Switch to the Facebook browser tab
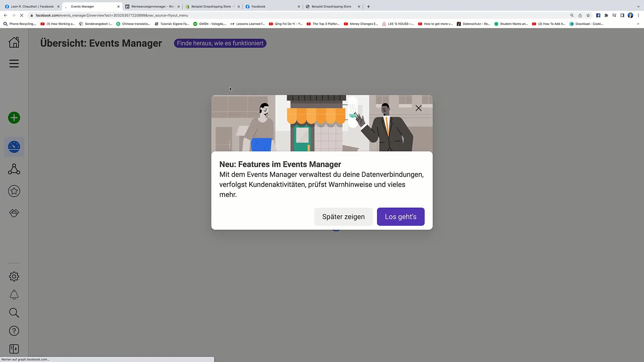The width and height of the screenshot is (644, 362). 272,6
